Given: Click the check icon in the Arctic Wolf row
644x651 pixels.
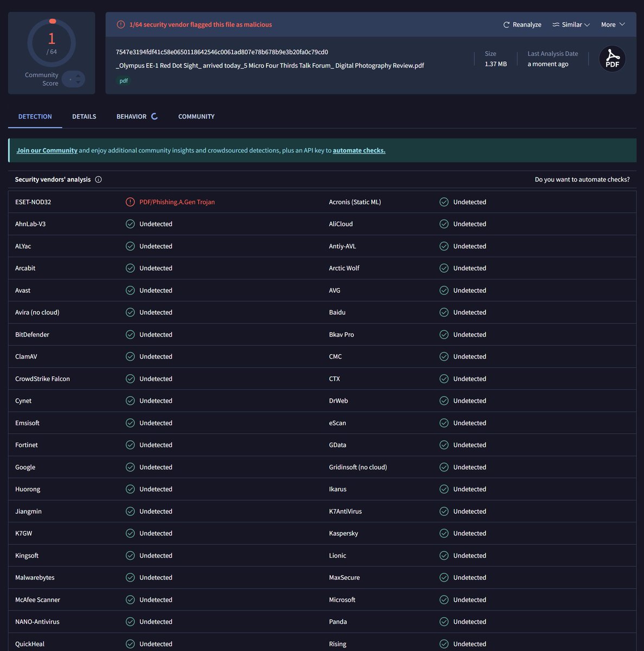Looking at the screenshot, I should pos(444,268).
